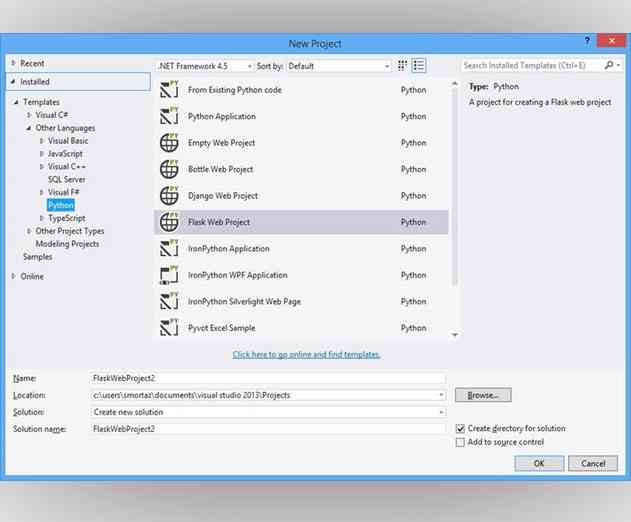Select 'Django Web Project' template name
631x522 pixels.
[223, 196]
